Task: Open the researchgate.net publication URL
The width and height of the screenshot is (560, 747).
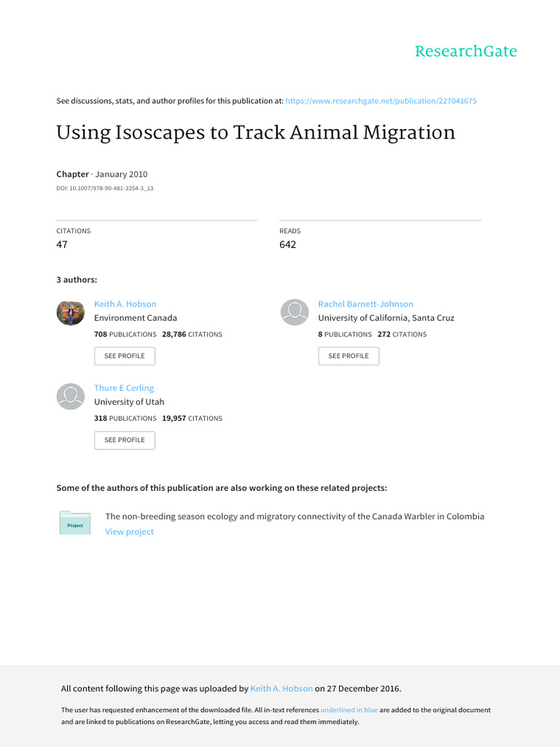Action: tap(381, 101)
